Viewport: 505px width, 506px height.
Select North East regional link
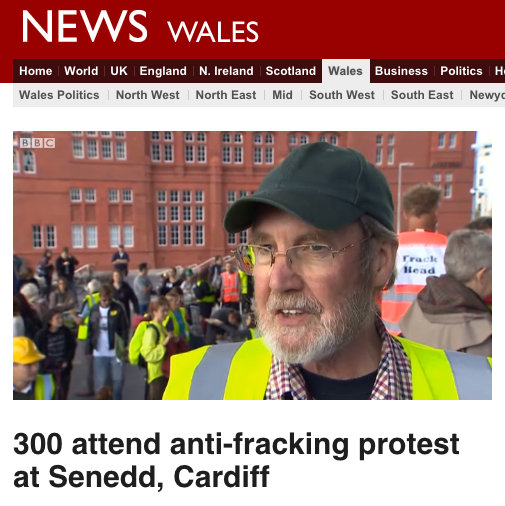tap(226, 95)
